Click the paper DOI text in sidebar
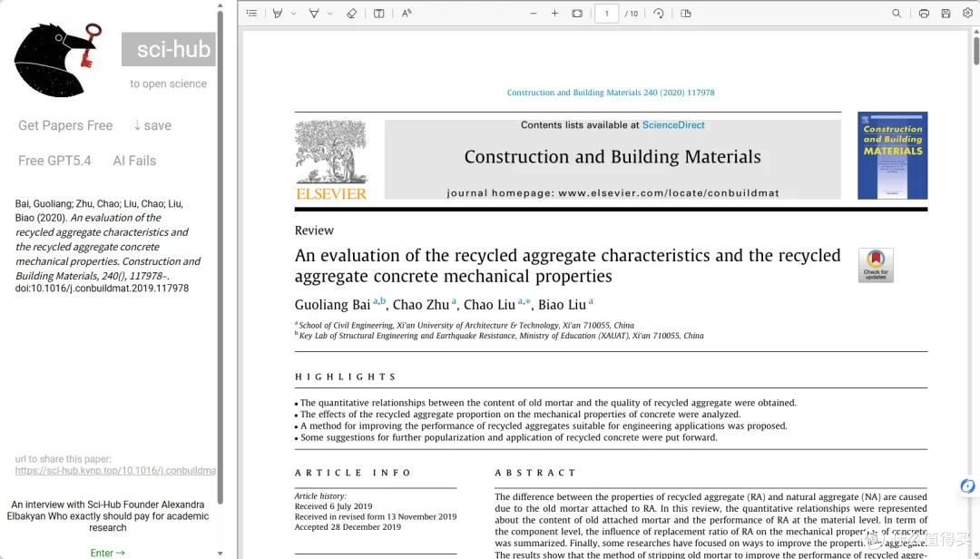 point(102,289)
